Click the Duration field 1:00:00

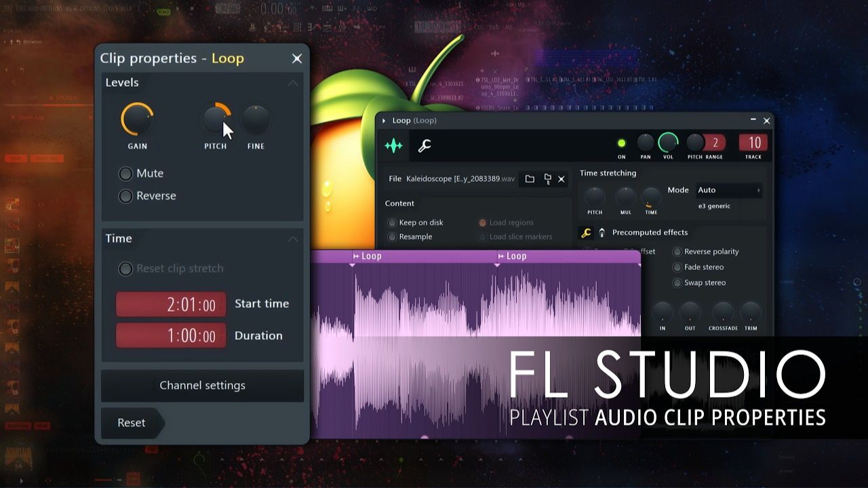171,336
